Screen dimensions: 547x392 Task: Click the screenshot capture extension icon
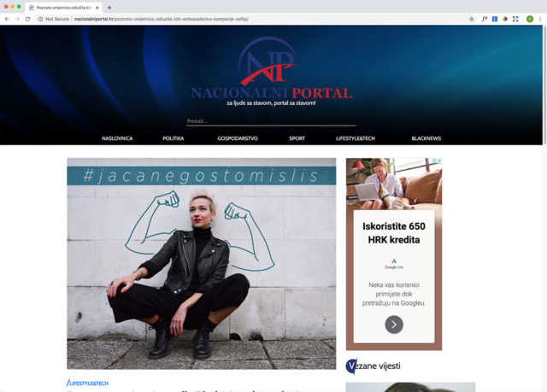[515, 19]
